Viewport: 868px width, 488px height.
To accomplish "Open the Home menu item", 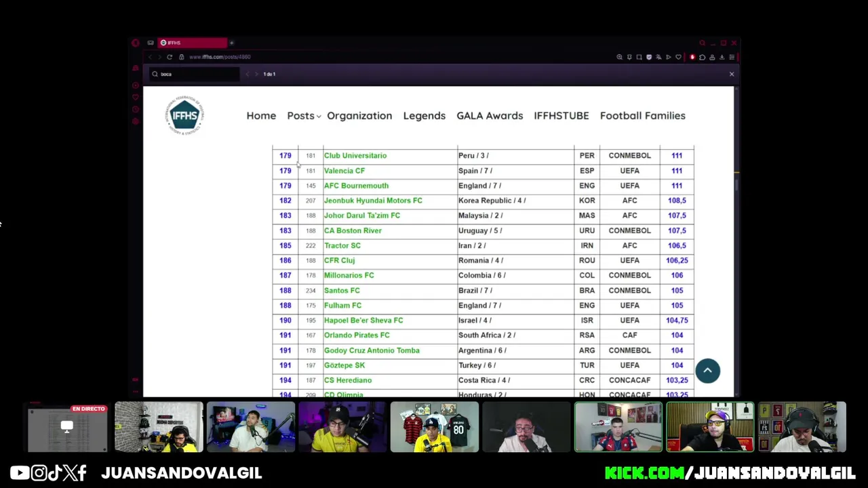I will [x=261, y=115].
